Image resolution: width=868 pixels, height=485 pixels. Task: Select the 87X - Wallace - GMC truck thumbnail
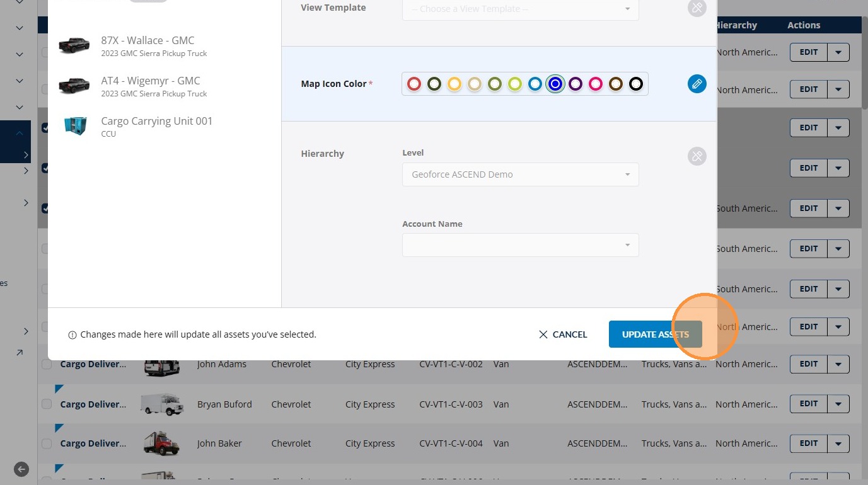click(74, 46)
